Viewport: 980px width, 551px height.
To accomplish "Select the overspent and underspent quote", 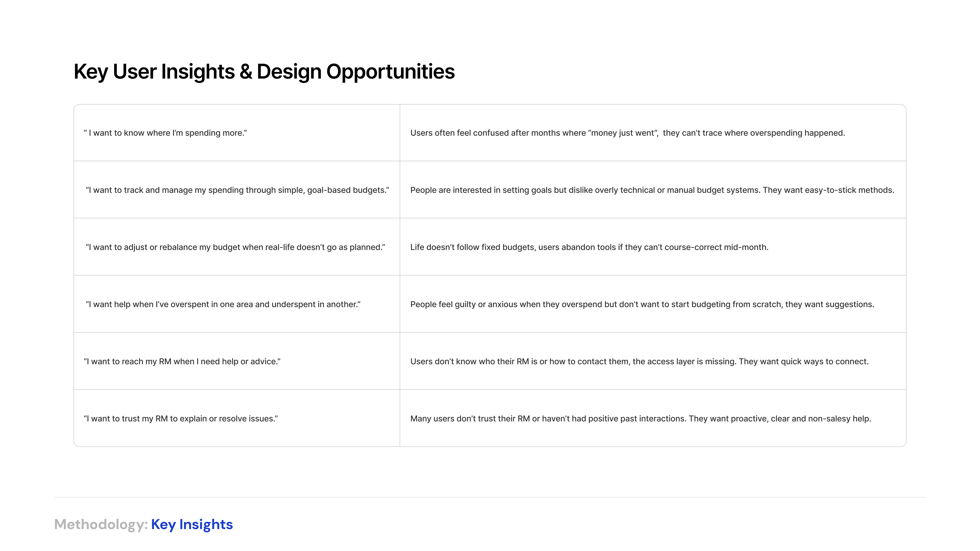I will 223,304.
